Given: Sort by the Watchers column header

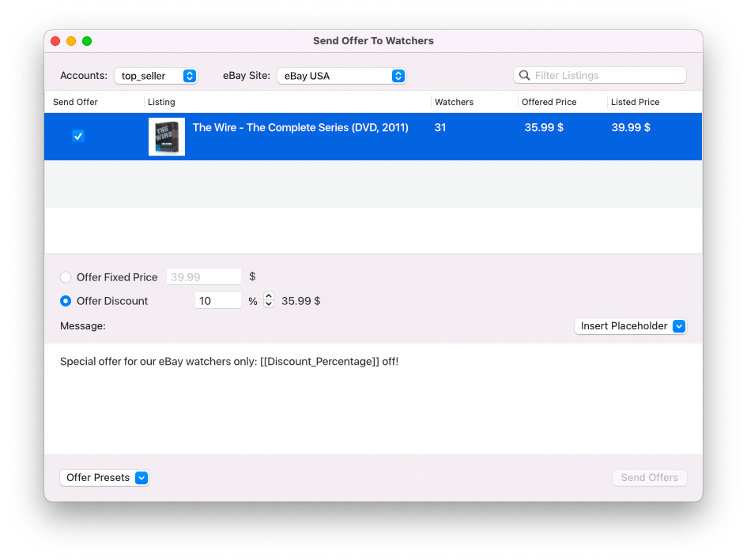Looking at the screenshot, I should pos(455,102).
